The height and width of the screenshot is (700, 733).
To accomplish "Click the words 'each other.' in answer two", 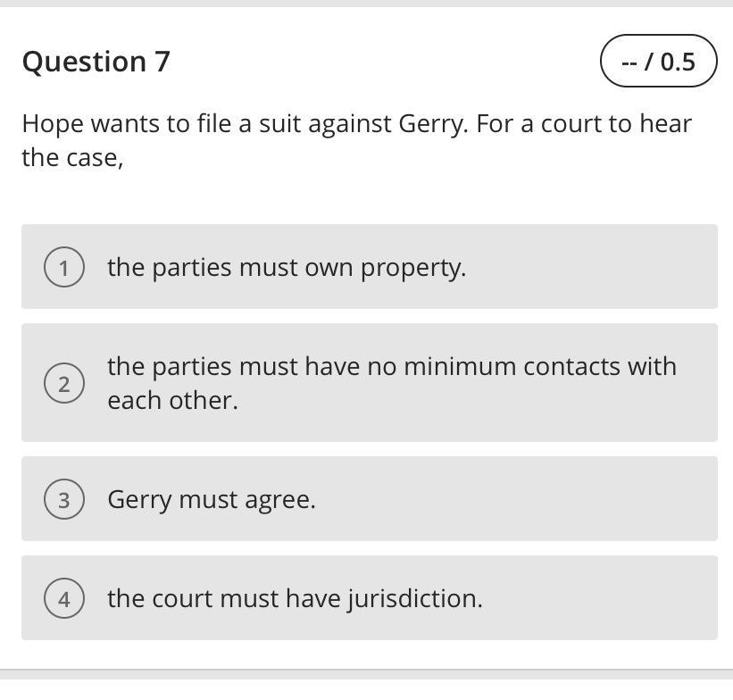I will coord(172,400).
